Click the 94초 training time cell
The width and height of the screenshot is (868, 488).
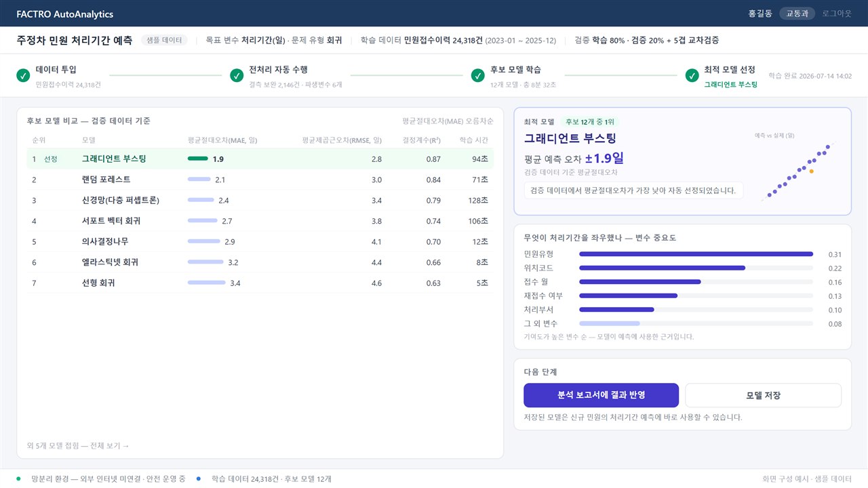point(480,159)
